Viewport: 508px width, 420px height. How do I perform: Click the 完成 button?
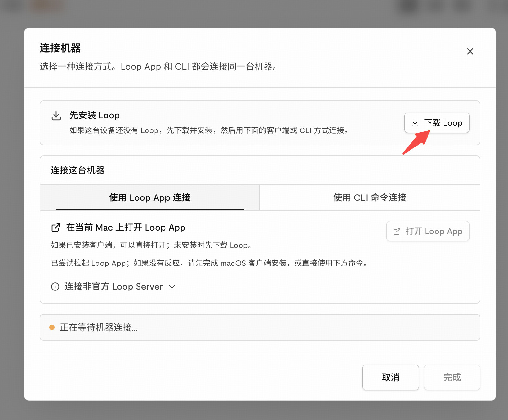click(452, 377)
